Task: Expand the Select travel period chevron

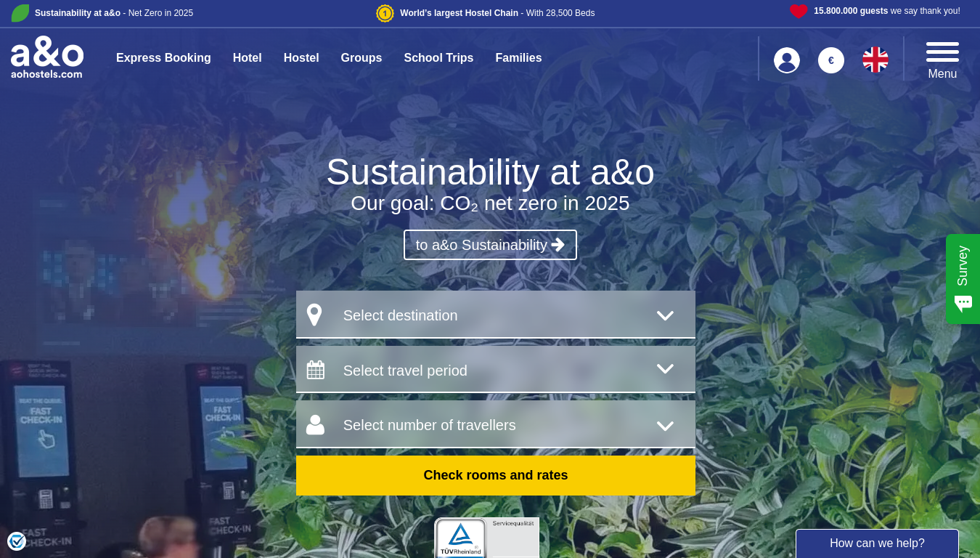Action: click(x=665, y=369)
